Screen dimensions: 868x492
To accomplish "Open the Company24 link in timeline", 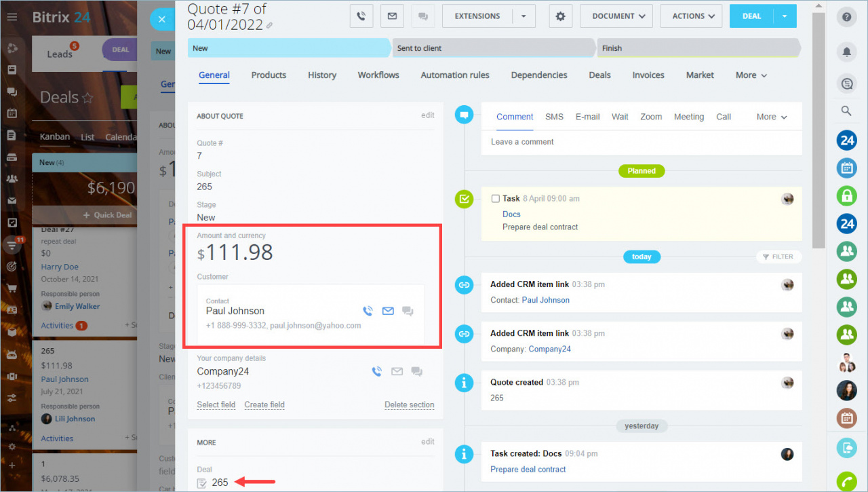I will click(x=549, y=349).
